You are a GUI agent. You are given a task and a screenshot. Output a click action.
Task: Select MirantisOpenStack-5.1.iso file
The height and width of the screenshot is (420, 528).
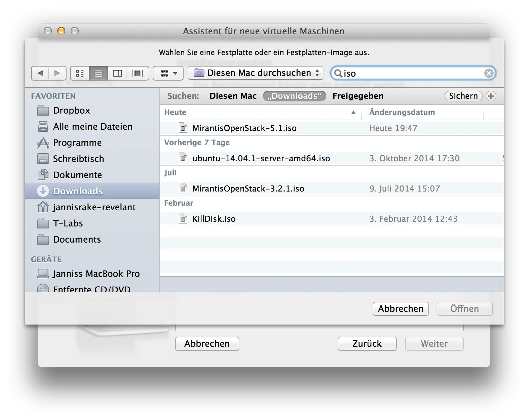(244, 128)
